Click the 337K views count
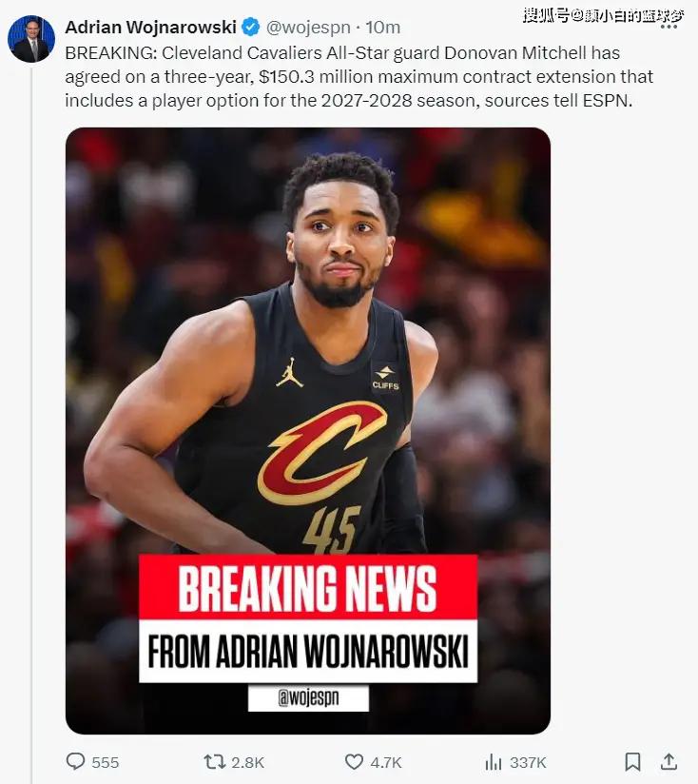This screenshot has height=784, width=698. coord(528,762)
